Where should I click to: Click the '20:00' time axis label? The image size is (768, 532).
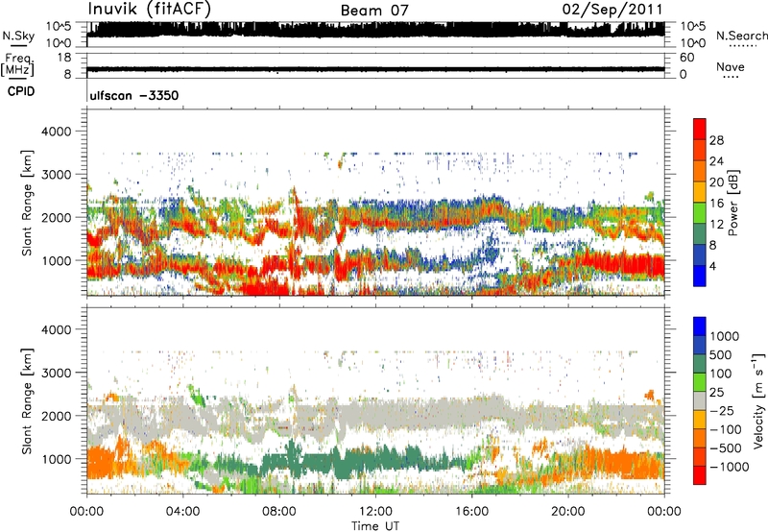[x=567, y=512]
